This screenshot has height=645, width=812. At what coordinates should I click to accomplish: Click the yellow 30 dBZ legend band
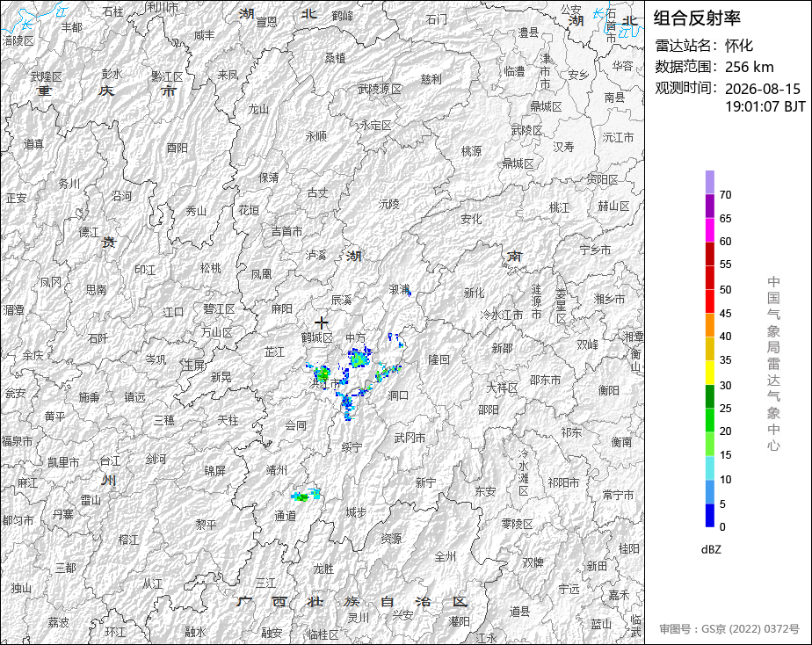tap(709, 373)
